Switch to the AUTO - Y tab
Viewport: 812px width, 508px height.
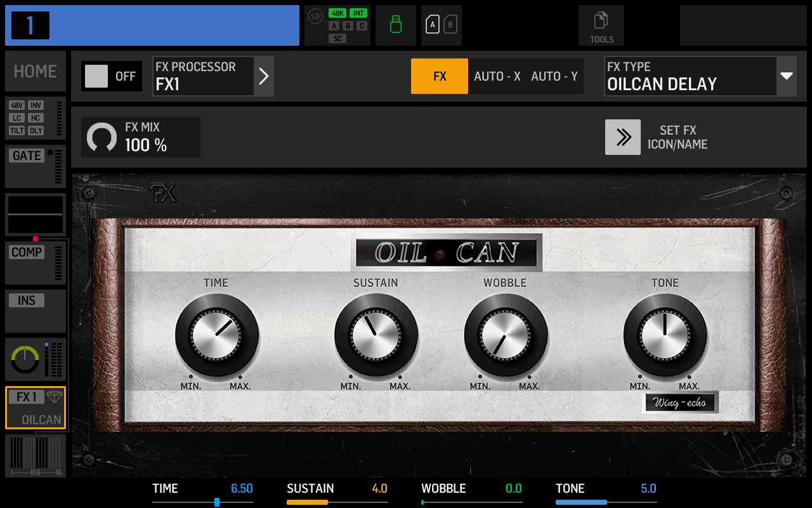(x=554, y=76)
